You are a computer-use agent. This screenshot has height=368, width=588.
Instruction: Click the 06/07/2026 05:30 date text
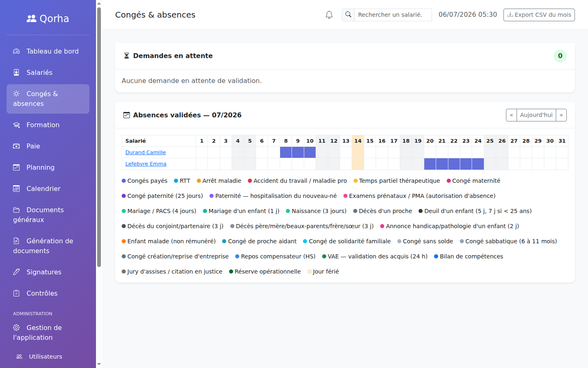click(x=468, y=15)
